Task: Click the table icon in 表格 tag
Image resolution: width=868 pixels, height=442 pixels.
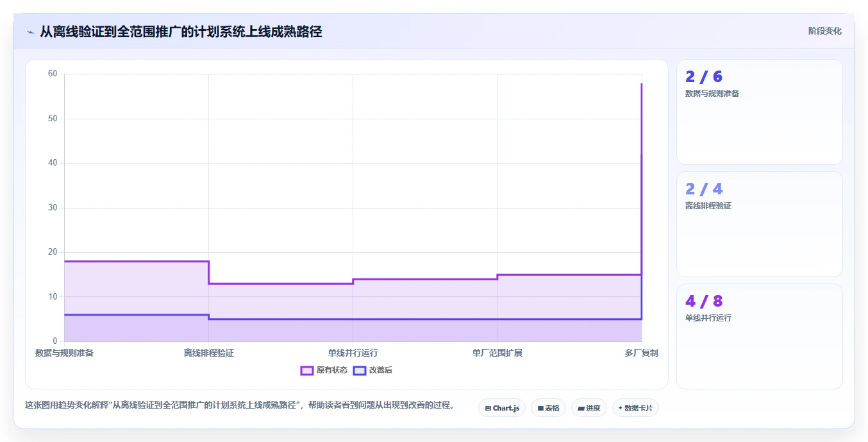Action: 540,408
